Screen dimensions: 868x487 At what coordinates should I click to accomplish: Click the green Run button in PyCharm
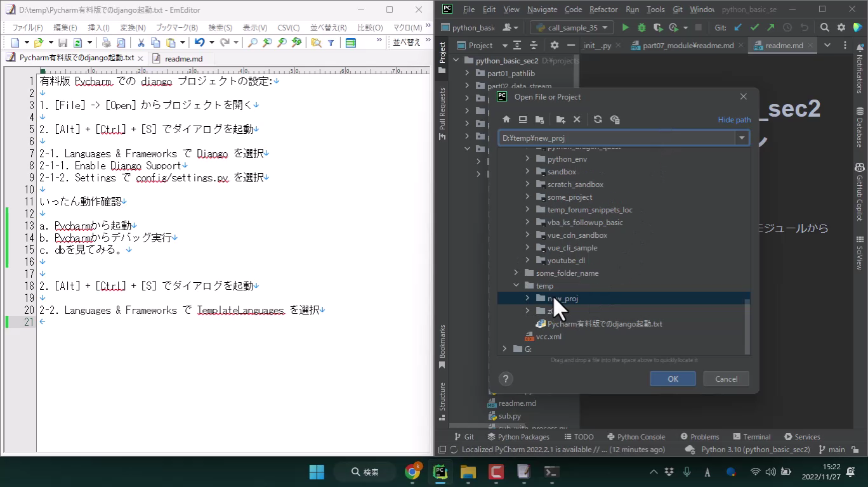coord(626,27)
